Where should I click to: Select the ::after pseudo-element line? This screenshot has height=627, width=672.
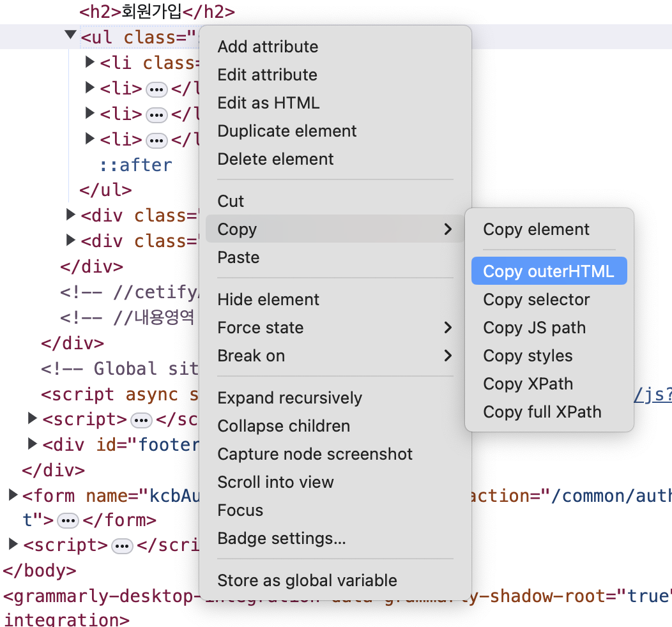[135, 165]
